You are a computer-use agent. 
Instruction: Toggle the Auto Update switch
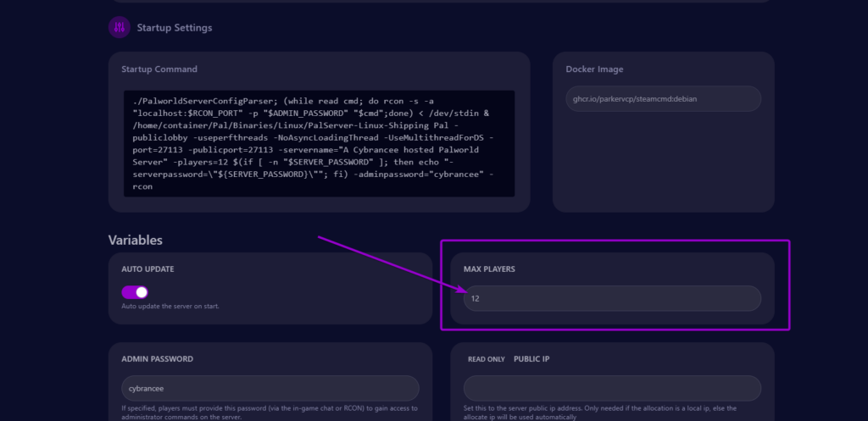(135, 292)
